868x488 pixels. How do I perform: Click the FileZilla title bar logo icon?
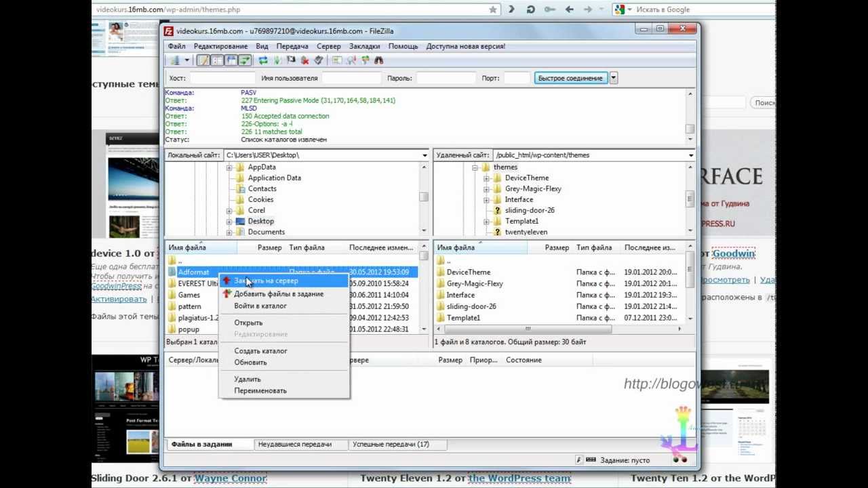click(x=169, y=30)
